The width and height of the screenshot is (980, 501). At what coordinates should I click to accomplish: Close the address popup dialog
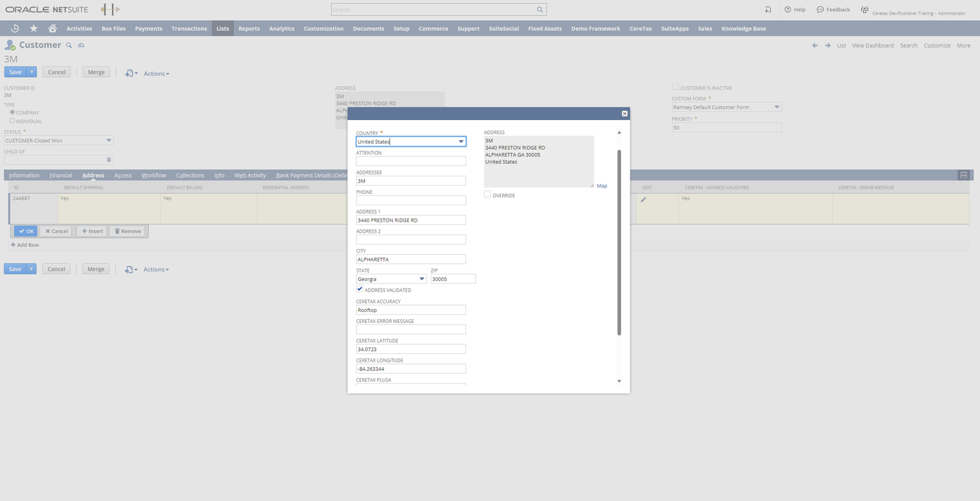625,113
